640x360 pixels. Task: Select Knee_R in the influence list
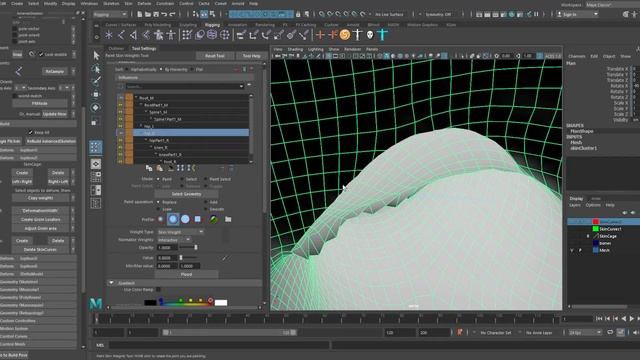tap(160, 147)
